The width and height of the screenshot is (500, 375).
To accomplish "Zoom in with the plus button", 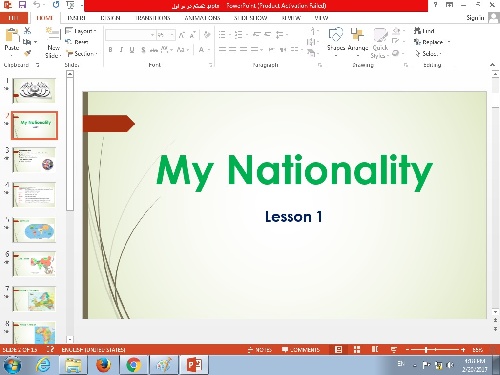I will pos(463,349).
